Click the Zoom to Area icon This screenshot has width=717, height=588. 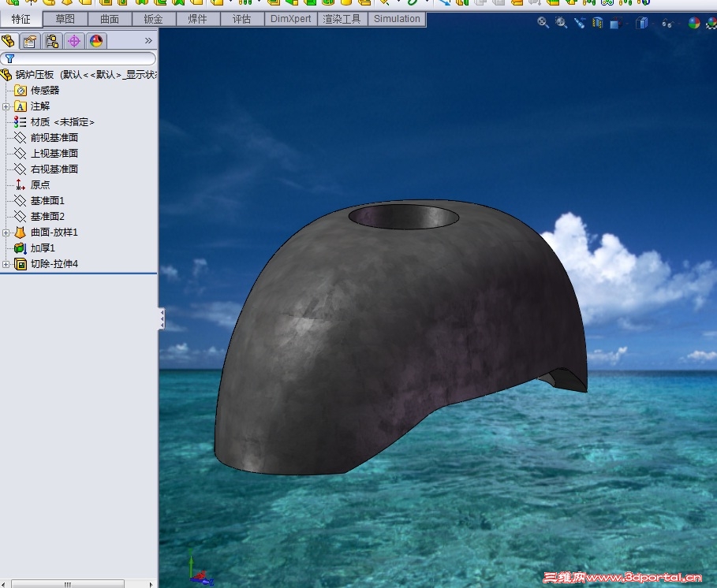click(x=561, y=22)
